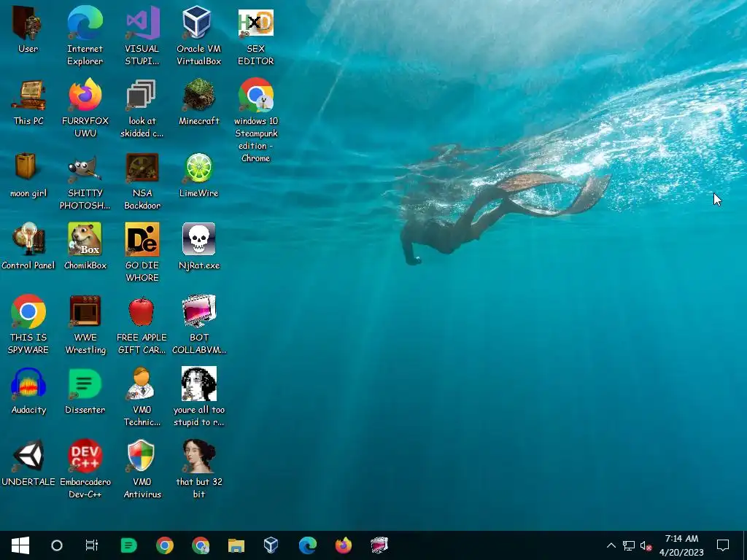Select the VM0 Antivirus shield icon
The width and height of the screenshot is (747, 560).
142,469
